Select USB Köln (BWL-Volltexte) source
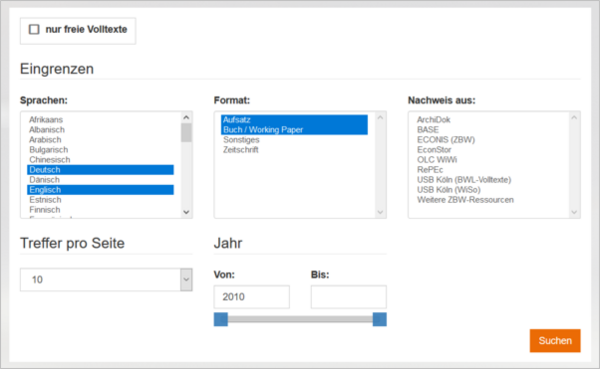600x369 pixels. coord(488,180)
